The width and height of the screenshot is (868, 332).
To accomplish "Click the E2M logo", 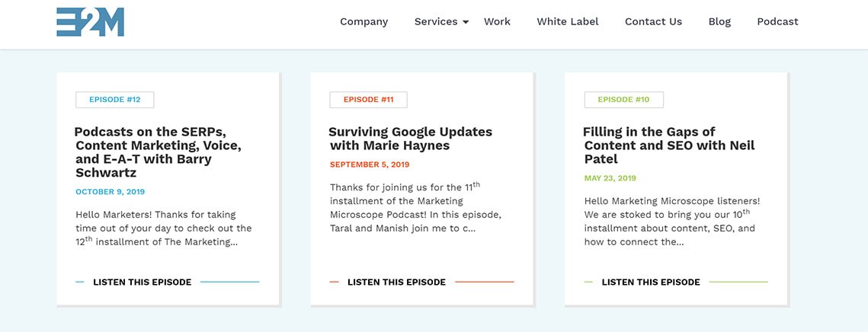I will coord(90,22).
